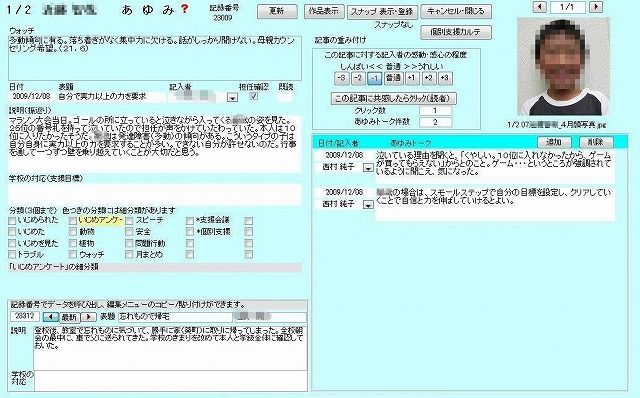Click the 作品表示 button
The height and width of the screenshot is (398, 640).
(x=324, y=11)
